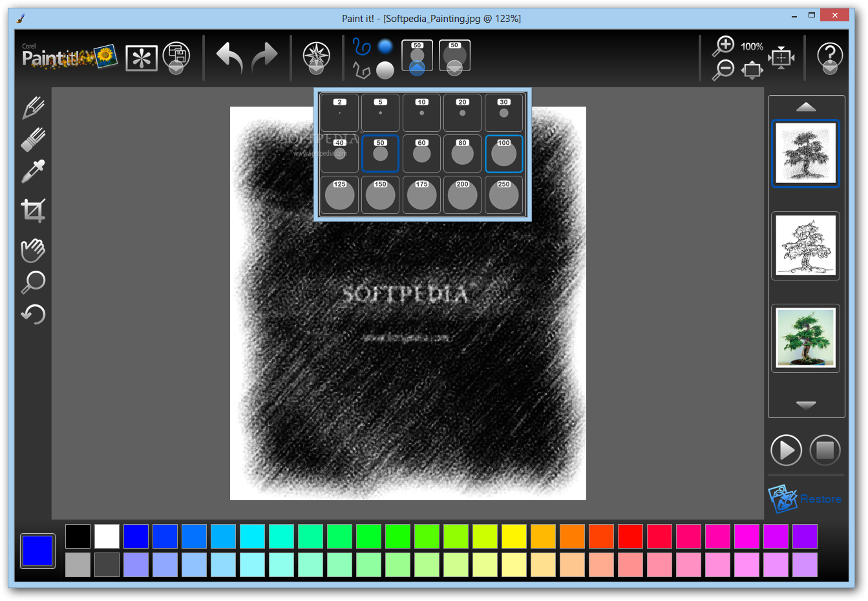The height and width of the screenshot is (601, 868).
Task: Pick the yellow color swatch
Action: (514, 536)
